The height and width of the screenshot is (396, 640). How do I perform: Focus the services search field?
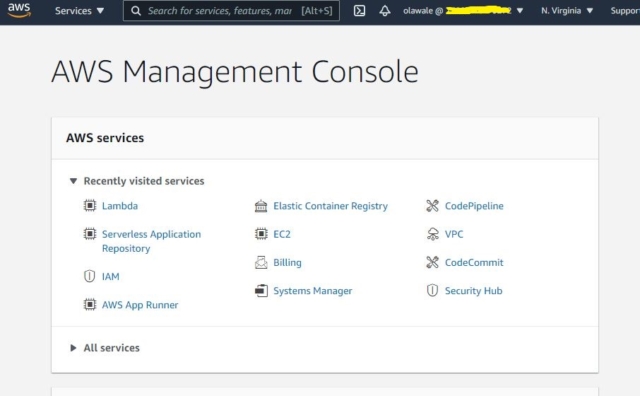point(231,11)
